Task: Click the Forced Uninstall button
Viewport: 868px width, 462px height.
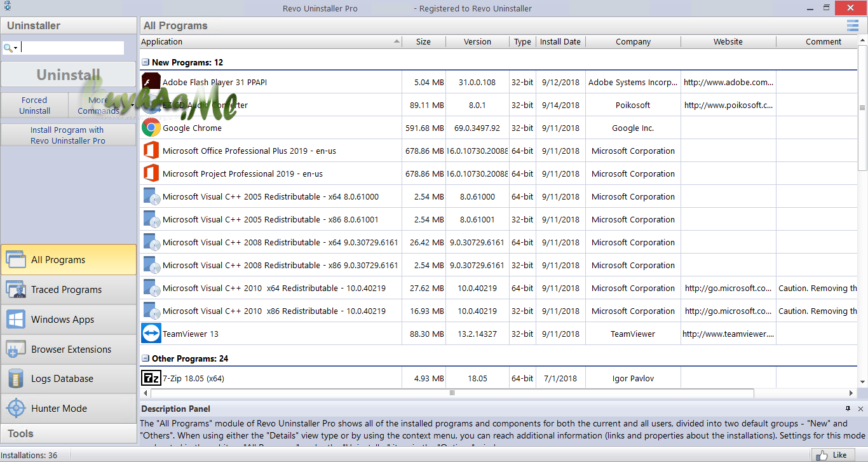Action: [35, 105]
